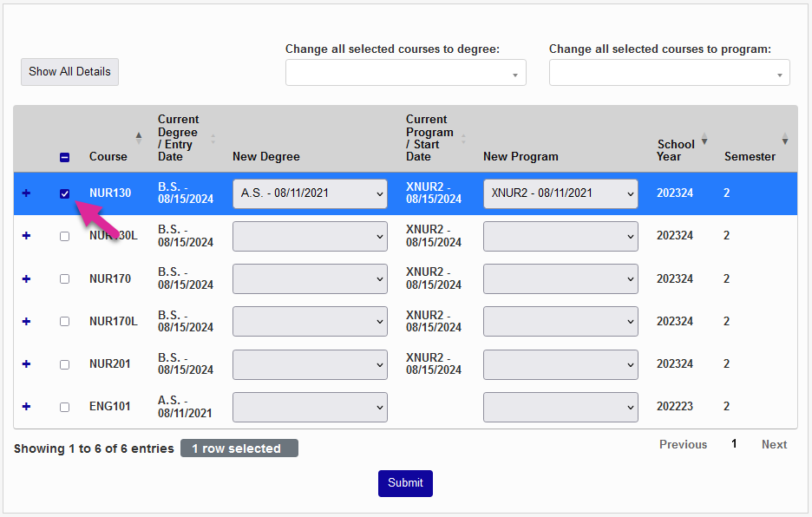Open the New Program dropdown for ENG101
Screen dimensions: 812x517
(560, 406)
